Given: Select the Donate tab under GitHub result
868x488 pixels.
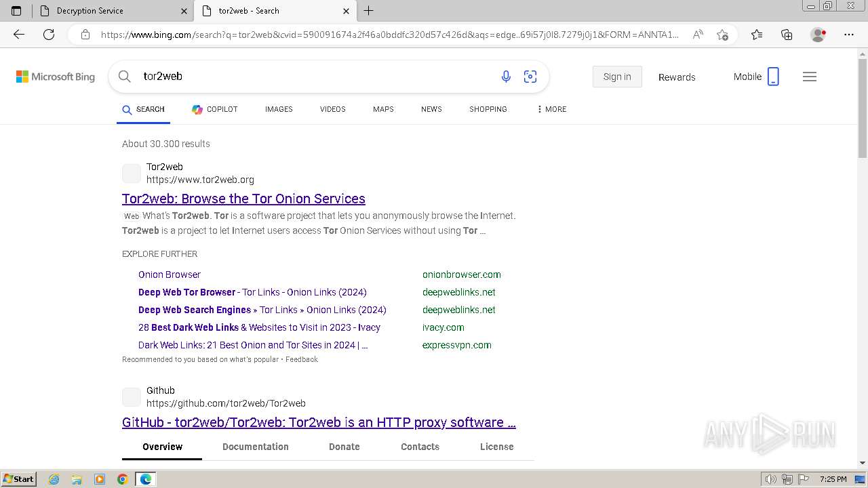Looking at the screenshot, I should 344,447.
